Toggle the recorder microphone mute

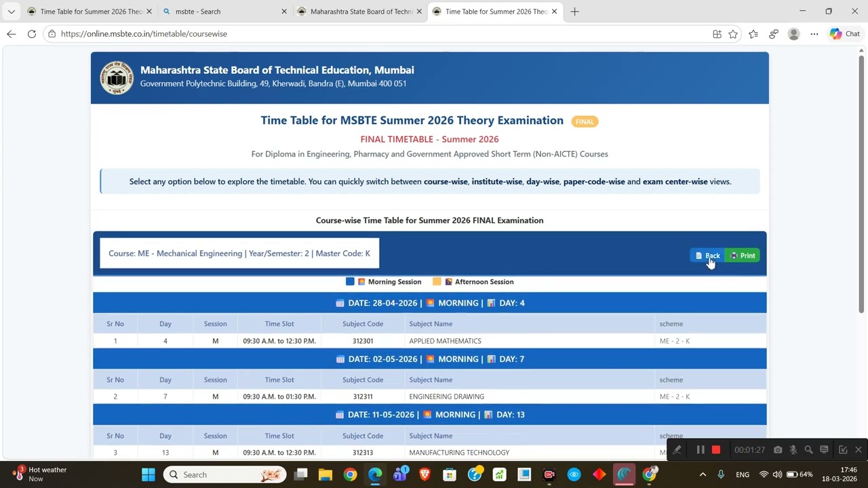[793, 449]
